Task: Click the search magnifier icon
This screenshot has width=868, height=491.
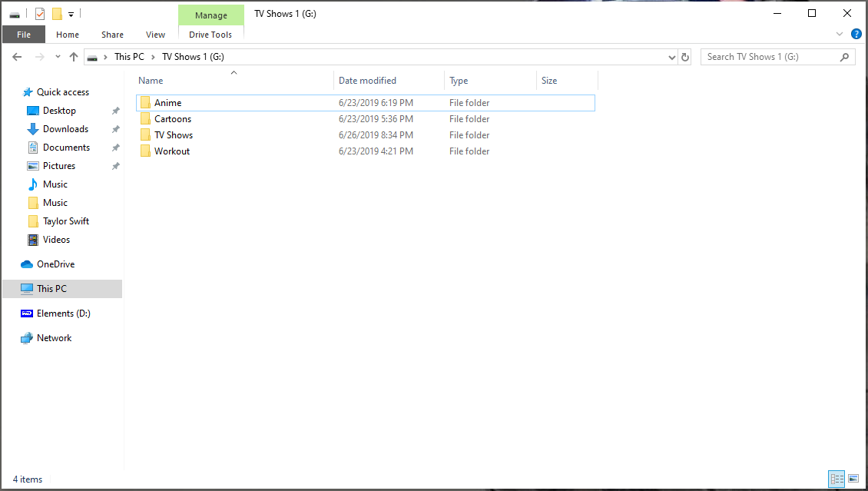Action: click(844, 56)
